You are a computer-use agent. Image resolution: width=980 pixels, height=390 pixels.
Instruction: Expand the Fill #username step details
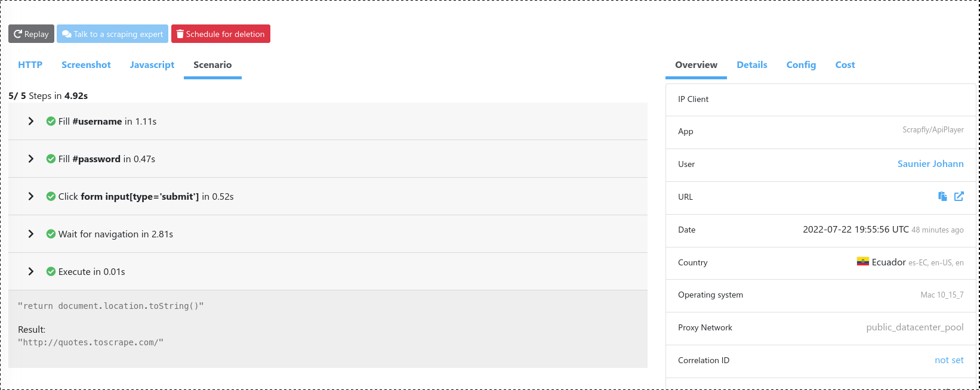tap(31, 121)
